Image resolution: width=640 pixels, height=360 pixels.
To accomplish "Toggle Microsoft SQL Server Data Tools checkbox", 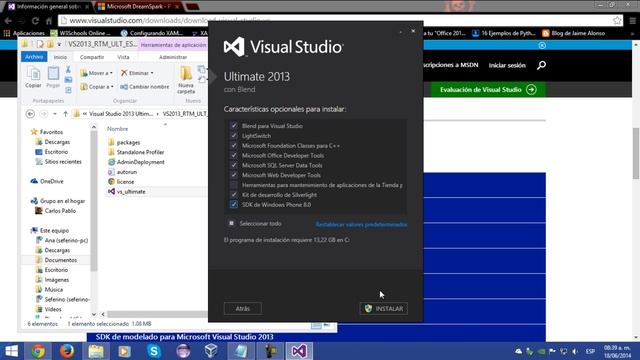I will tap(234, 165).
